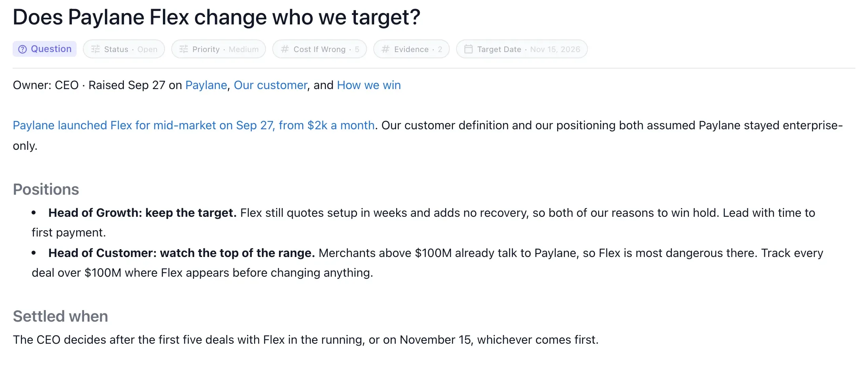Click the Question type badge icon
Viewport: 868px width, 365px height.
(x=22, y=49)
